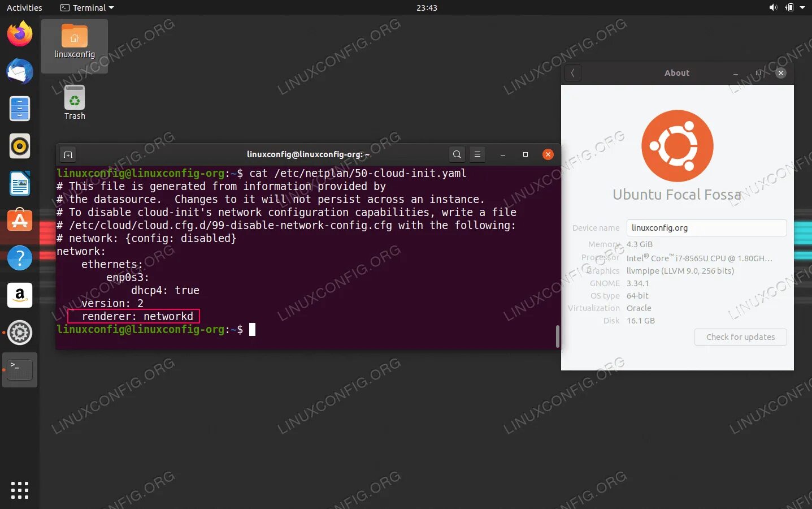This screenshot has height=509, width=812.
Task: Click the 'ethernets:' line in terminal
Action: coord(112,265)
